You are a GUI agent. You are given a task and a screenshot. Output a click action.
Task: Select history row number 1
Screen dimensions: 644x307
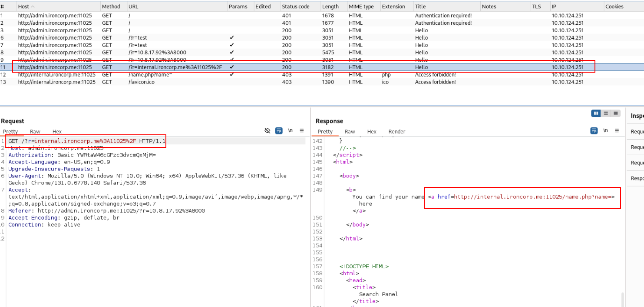(x=322, y=15)
